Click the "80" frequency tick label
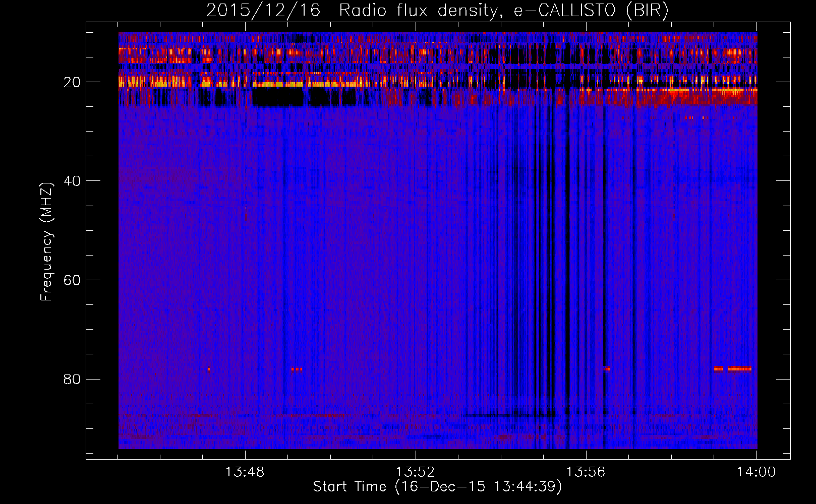This screenshot has height=504, width=816. pyautogui.click(x=73, y=379)
